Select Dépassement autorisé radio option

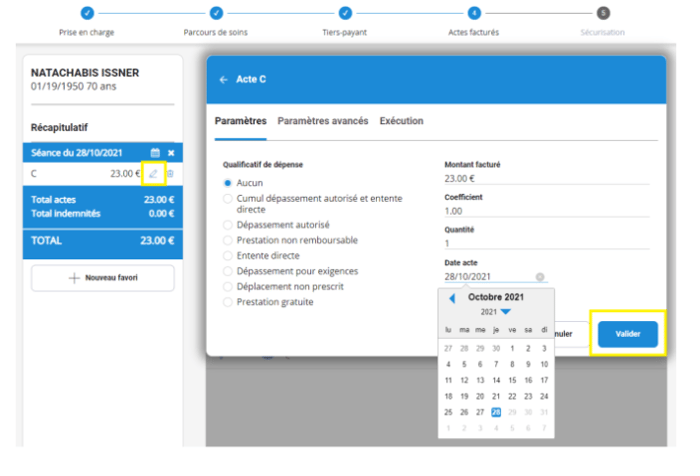point(228,225)
